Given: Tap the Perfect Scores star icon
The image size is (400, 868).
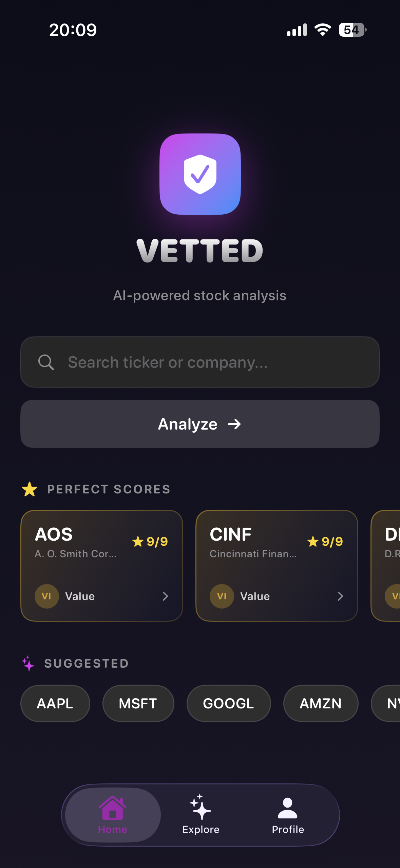Looking at the screenshot, I should (30, 489).
